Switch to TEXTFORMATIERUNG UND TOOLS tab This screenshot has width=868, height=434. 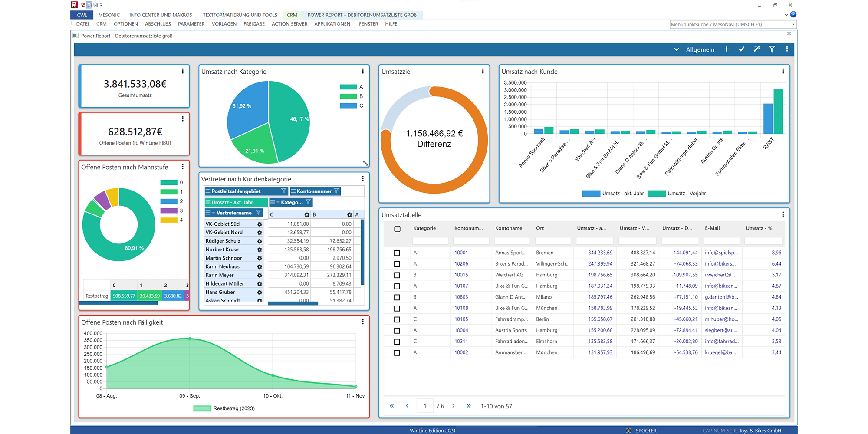tap(240, 15)
